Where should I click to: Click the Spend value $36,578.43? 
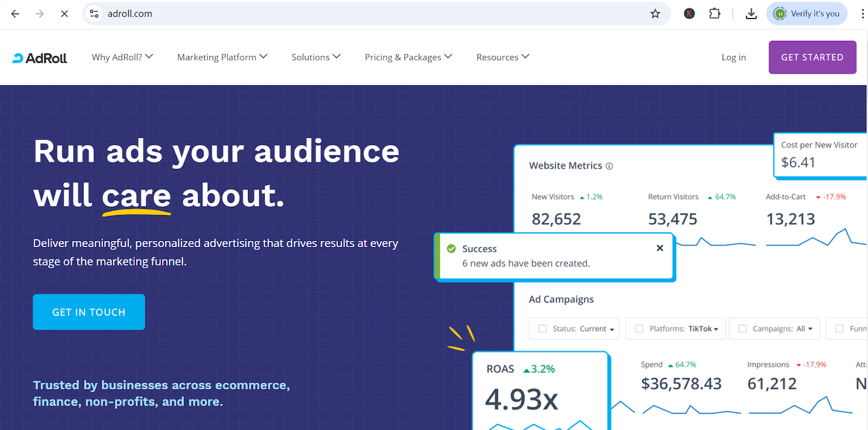click(x=681, y=384)
